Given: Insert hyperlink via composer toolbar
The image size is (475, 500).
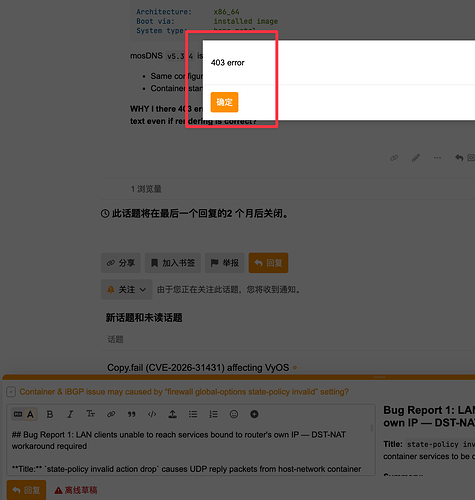Looking at the screenshot, I should tap(111, 414).
